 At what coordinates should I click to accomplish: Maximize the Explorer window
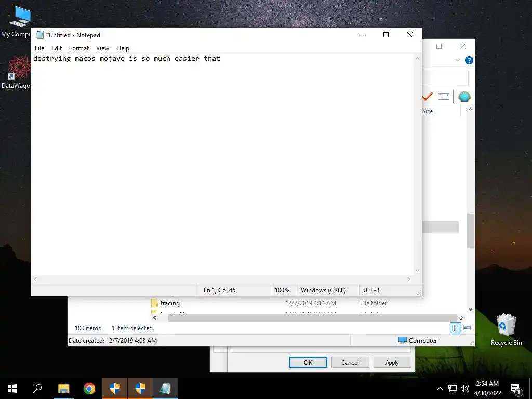coord(439,46)
